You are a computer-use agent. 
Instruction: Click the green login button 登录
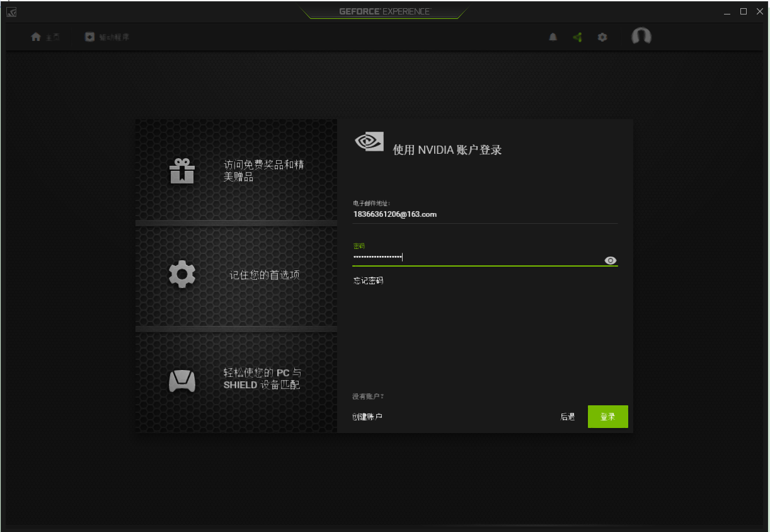[608, 417]
